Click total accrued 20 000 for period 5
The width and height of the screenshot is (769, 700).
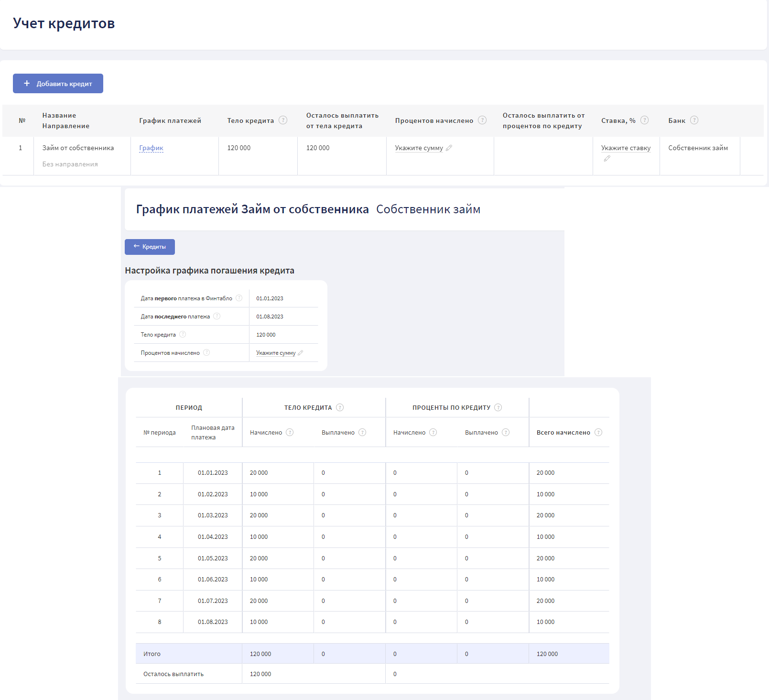(x=545, y=558)
